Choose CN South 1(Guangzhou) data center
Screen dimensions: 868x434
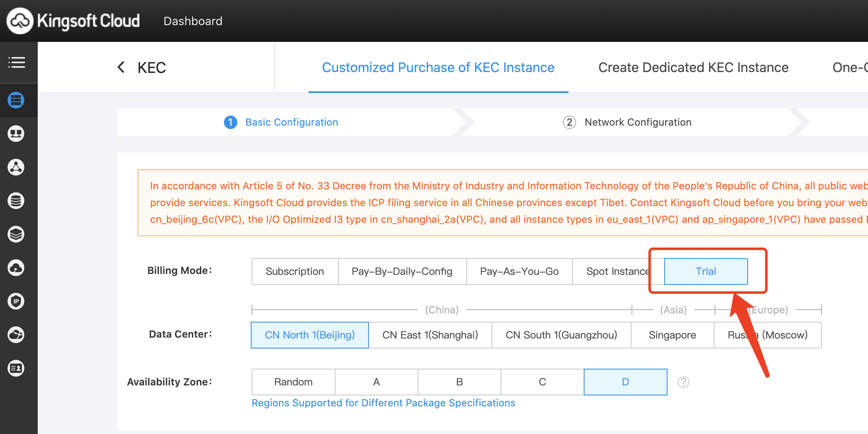tap(561, 335)
